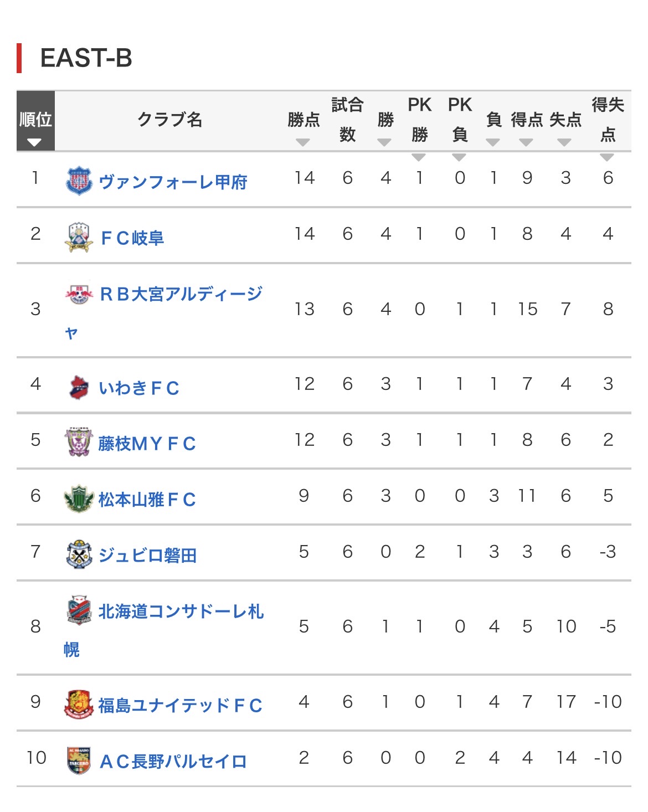Open the ＦＣ岐阜 team link

pyautogui.click(x=132, y=238)
